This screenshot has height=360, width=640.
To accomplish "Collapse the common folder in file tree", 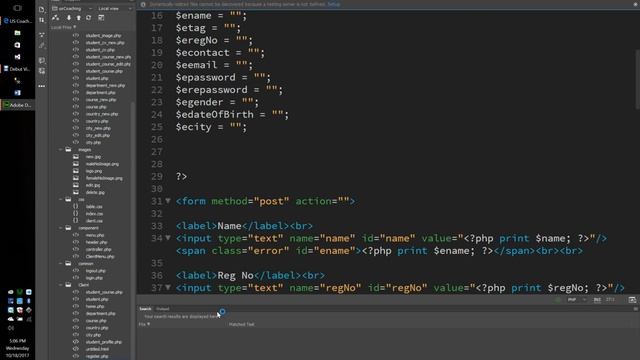I will pyautogui.click(x=61, y=264).
